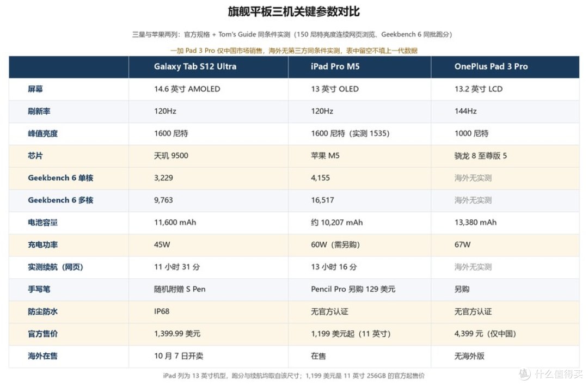Select the 3,229 single-core score
This screenshot has width=588, height=386.
pos(163,178)
